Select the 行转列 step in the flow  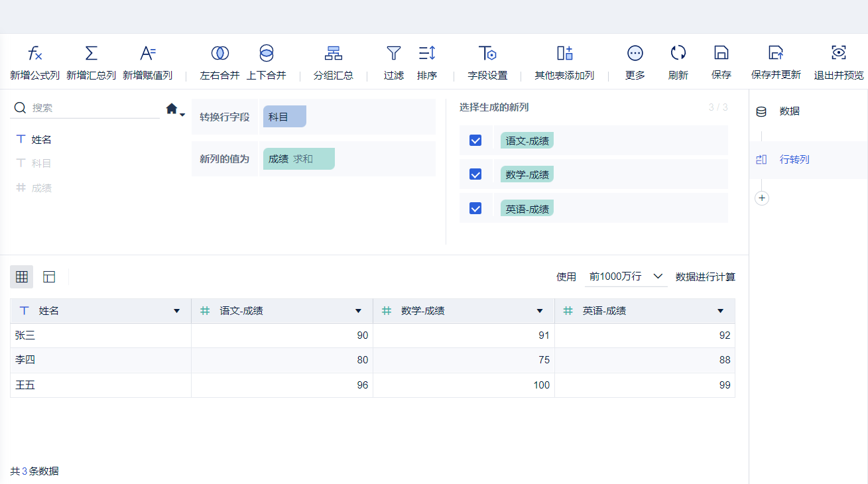(x=808, y=160)
